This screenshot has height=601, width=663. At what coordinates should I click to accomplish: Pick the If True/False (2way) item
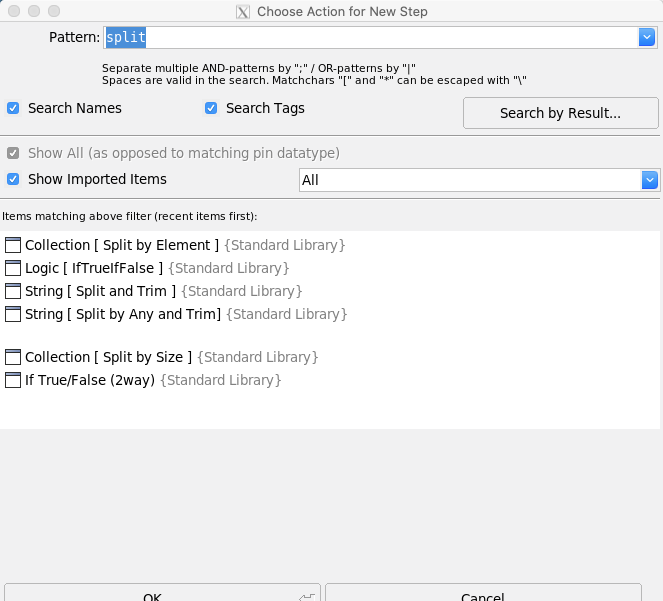[x=90, y=380]
